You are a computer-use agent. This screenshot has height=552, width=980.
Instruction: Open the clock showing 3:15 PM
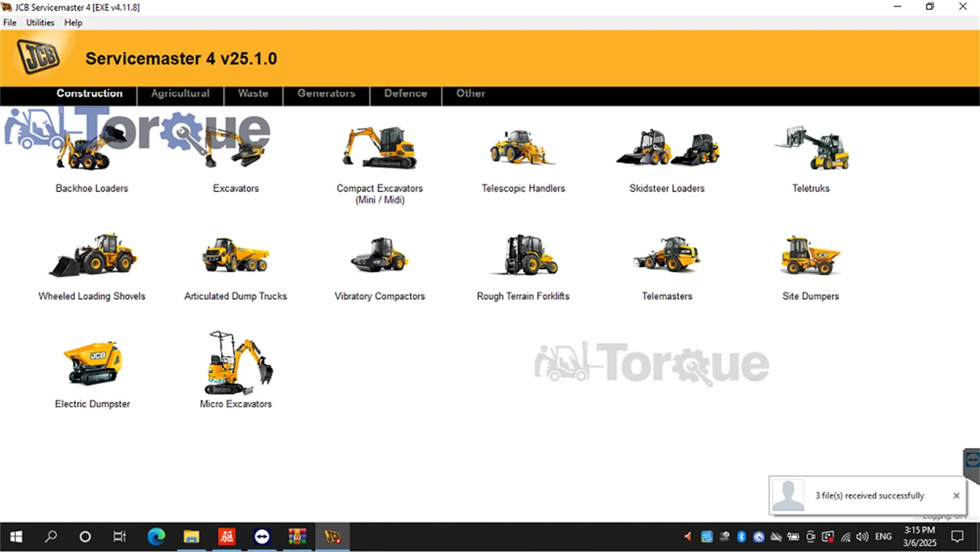tap(920, 537)
